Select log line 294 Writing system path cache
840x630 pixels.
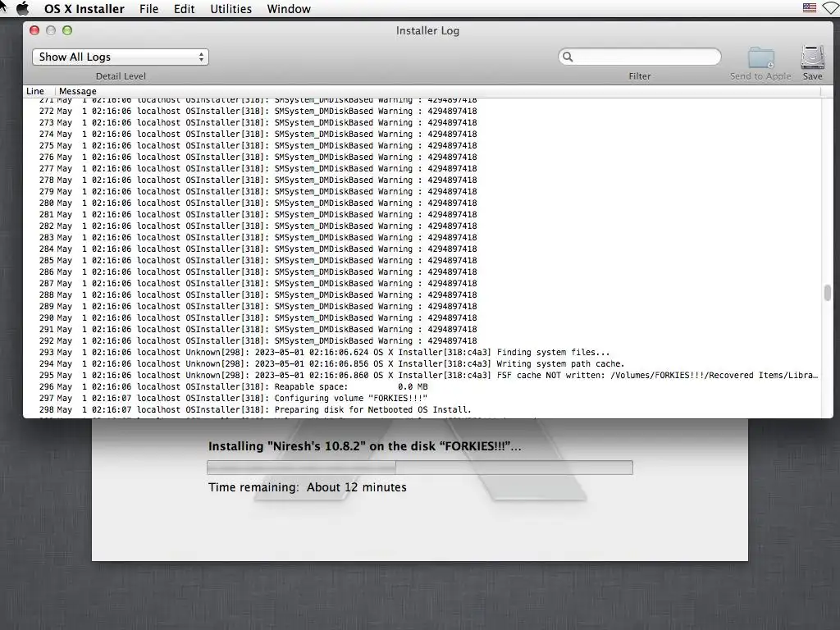pyautogui.click(x=422, y=363)
